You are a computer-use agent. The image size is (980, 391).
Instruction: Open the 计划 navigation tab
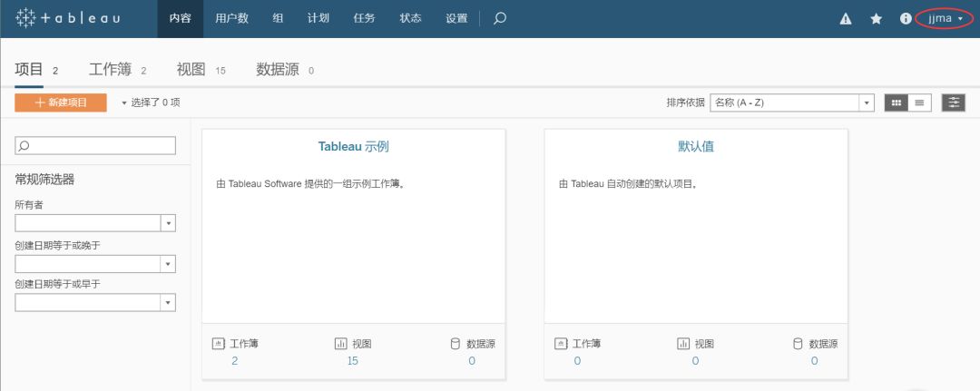318,19
